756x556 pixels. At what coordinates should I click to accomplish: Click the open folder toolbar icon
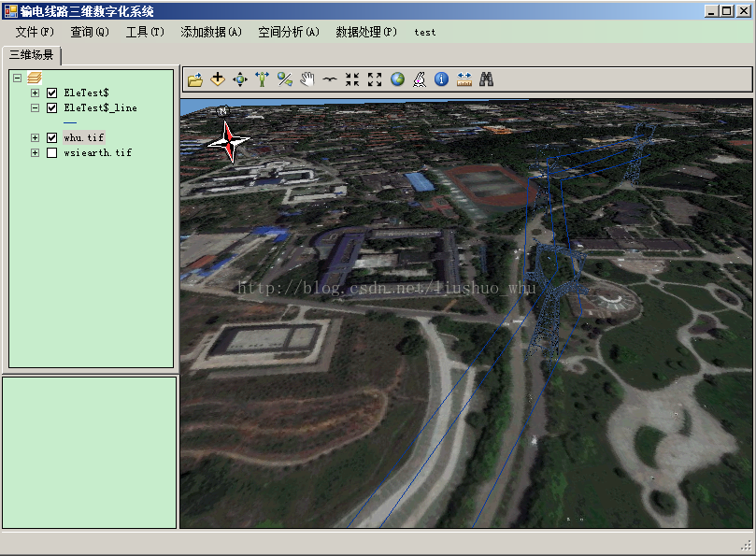(195, 79)
